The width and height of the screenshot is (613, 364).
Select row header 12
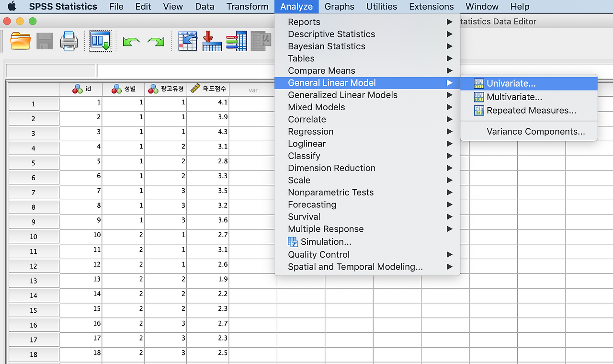pos(34,266)
